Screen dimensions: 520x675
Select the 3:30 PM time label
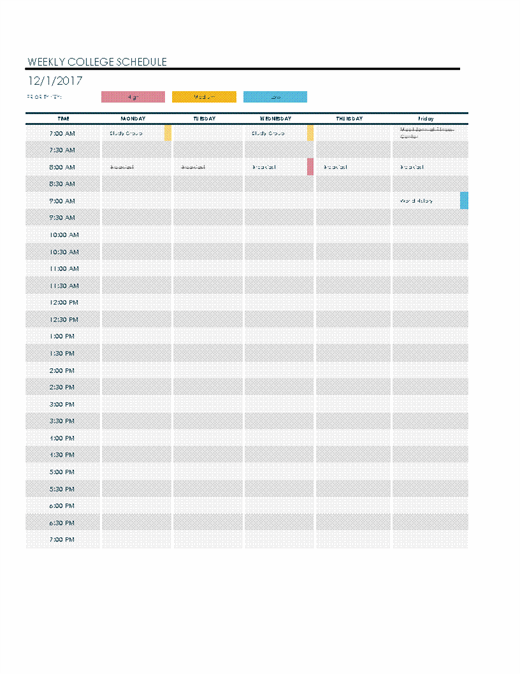click(62, 421)
